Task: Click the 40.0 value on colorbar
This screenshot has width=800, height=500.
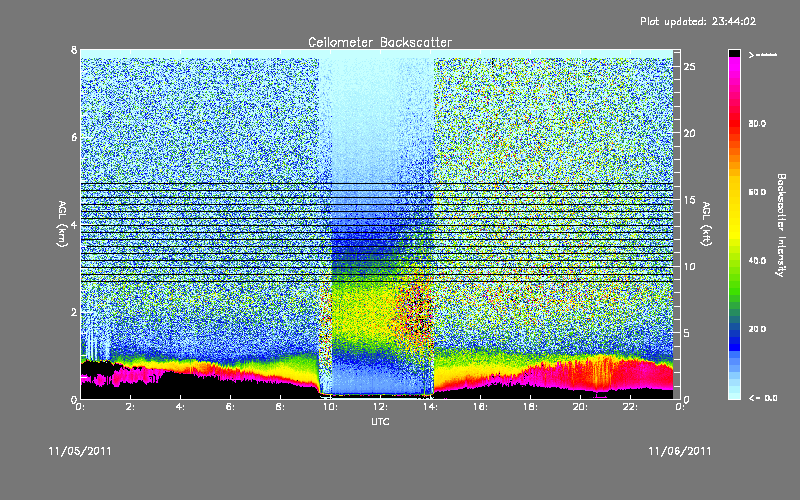Action: [757, 260]
